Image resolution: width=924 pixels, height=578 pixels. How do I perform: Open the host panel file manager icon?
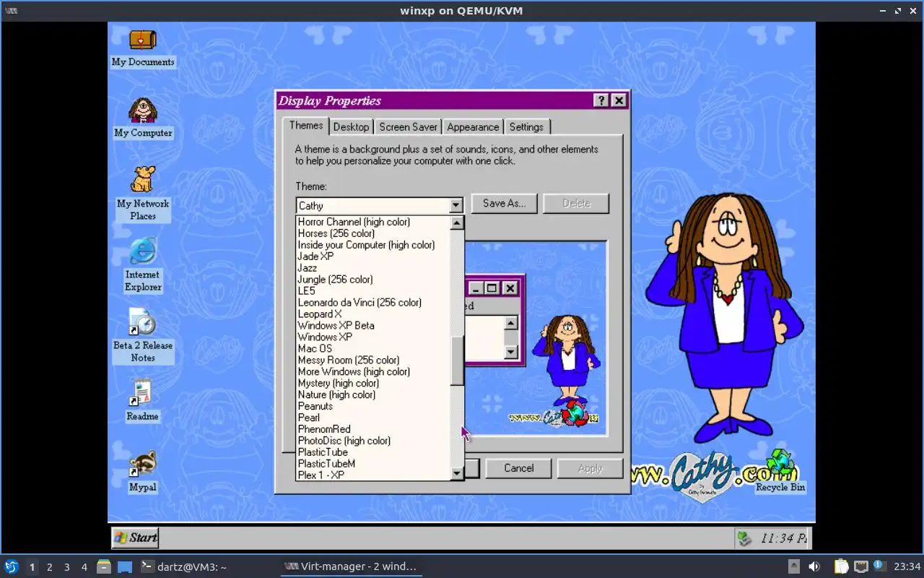pos(104,566)
